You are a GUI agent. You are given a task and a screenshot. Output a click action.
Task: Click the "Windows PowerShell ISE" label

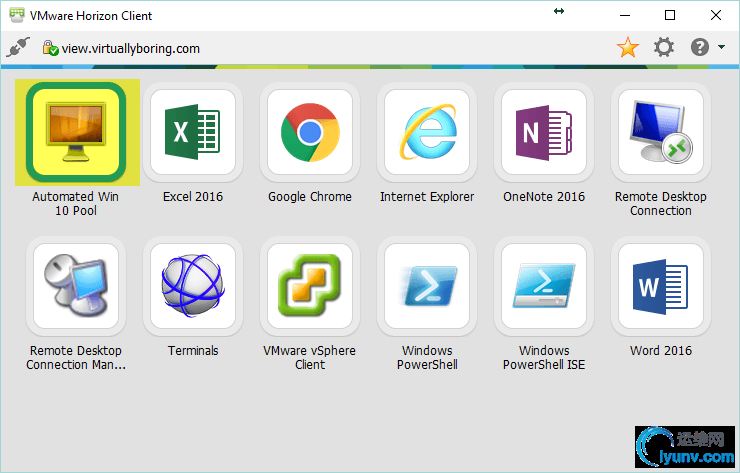tap(544, 357)
